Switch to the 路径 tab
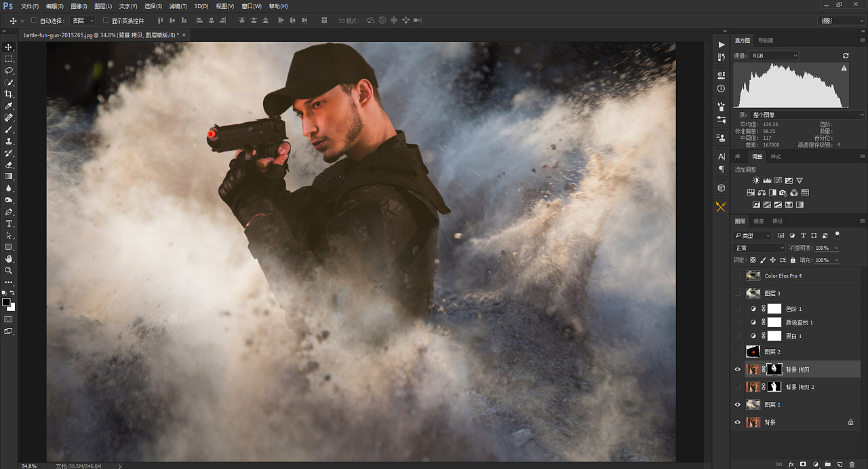Image resolution: width=868 pixels, height=469 pixels. pyautogui.click(x=777, y=221)
